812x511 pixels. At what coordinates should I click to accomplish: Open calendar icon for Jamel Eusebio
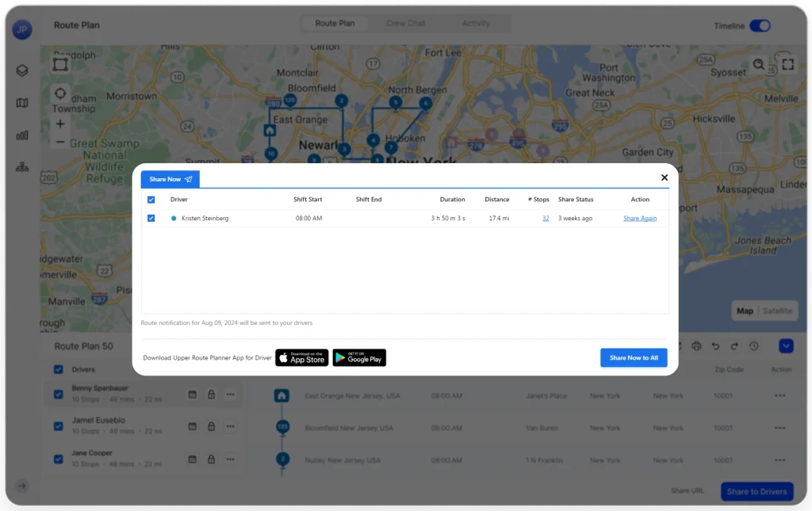pos(192,427)
